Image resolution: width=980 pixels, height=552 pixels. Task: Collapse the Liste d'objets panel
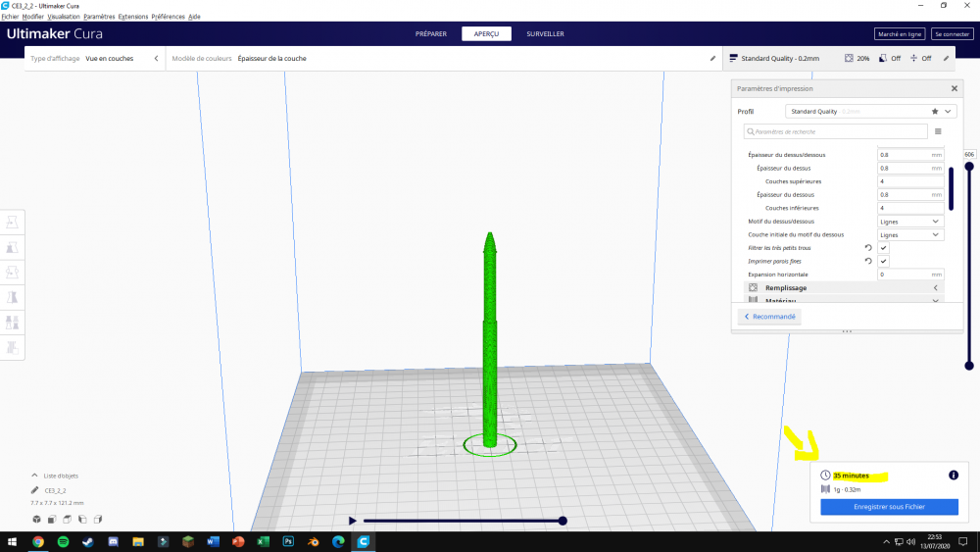(x=34, y=476)
